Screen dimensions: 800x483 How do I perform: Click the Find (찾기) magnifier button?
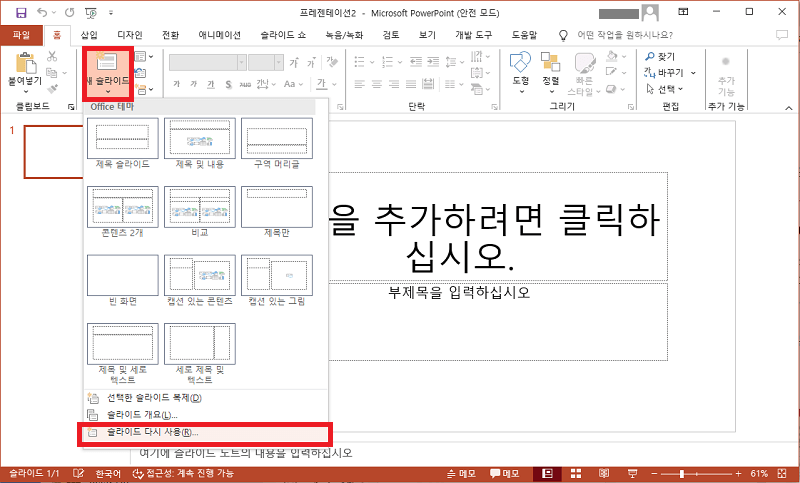point(660,56)
